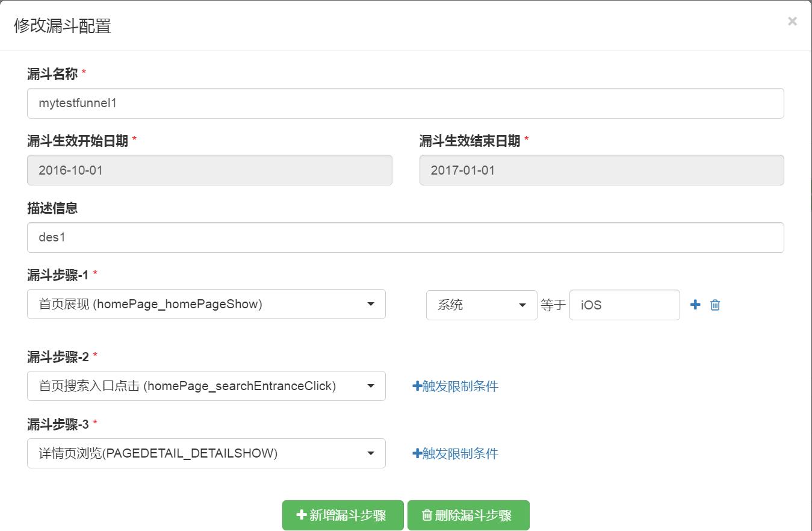Expand step-3 dropdown 详情页浏览
Screen dimensions: 812x531
tap(206, 453)
